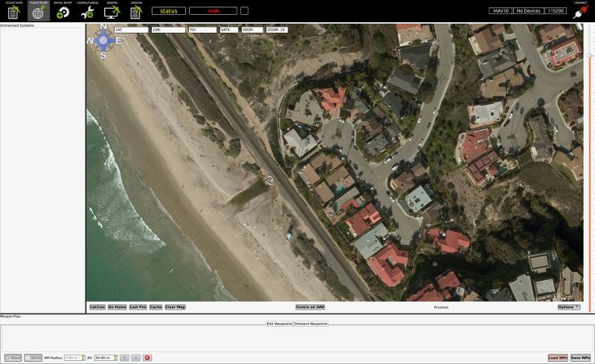Switch to Onboard Waypoints tab
The width and height of the screenshot is (595, 364).
point(311,324)
